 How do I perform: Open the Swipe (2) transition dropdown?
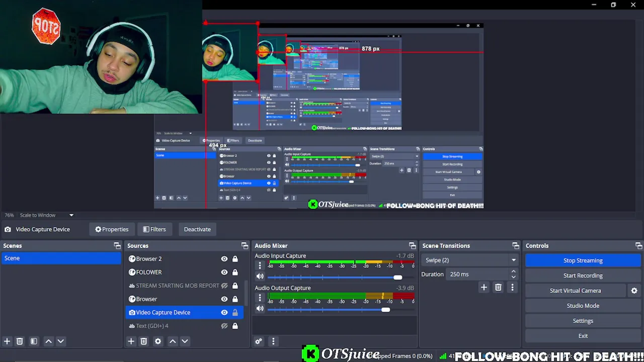pyautogui.click(x=470, y=260)
